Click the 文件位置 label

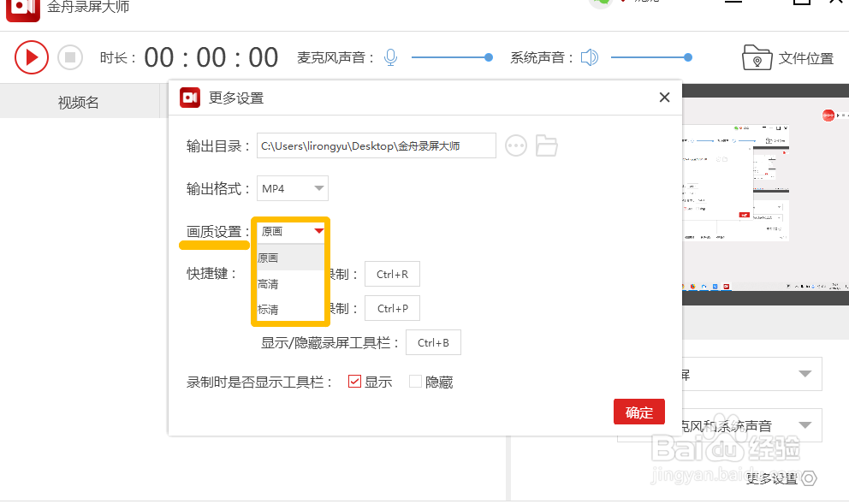tap(805, 58)
